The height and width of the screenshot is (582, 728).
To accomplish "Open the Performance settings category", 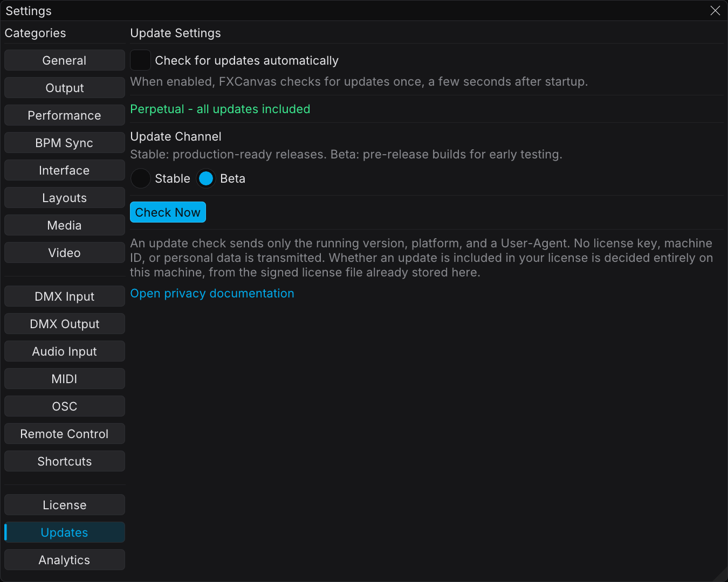I will click(x=65, y=115).
